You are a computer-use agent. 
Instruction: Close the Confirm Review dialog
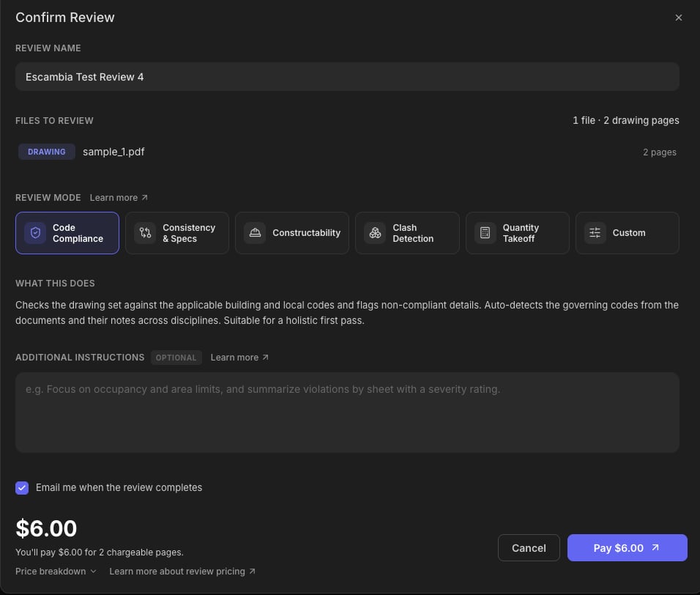(x=679, y=18)
